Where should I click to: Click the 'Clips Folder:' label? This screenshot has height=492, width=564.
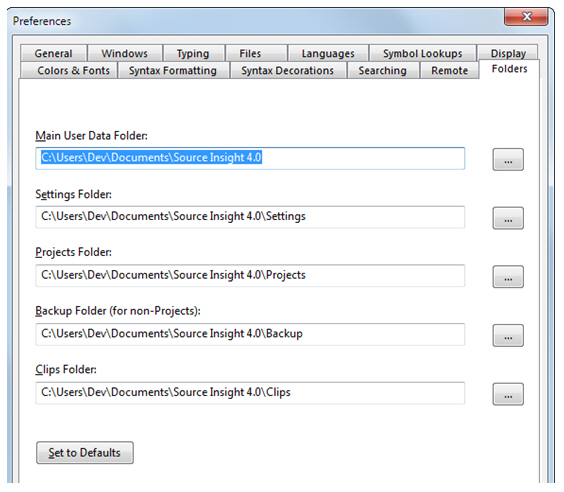(66, 370)
